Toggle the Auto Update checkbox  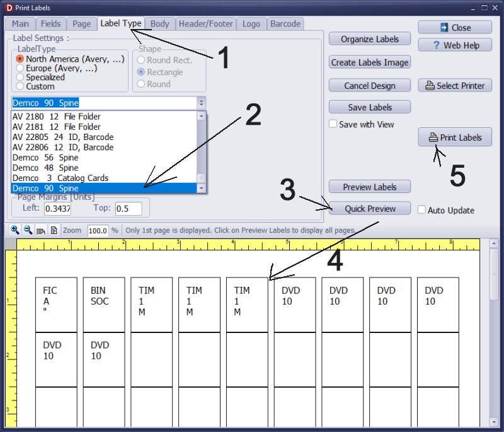[x=421, y=210]
